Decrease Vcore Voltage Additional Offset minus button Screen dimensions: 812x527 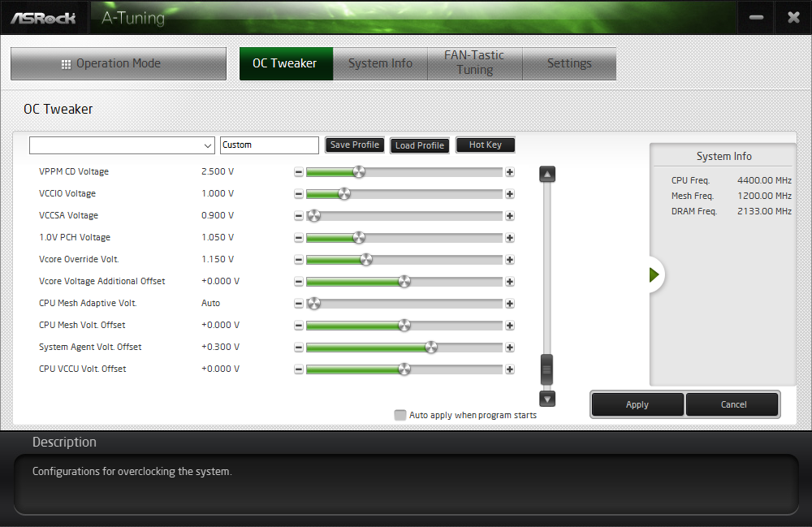(x=299, y=282)
